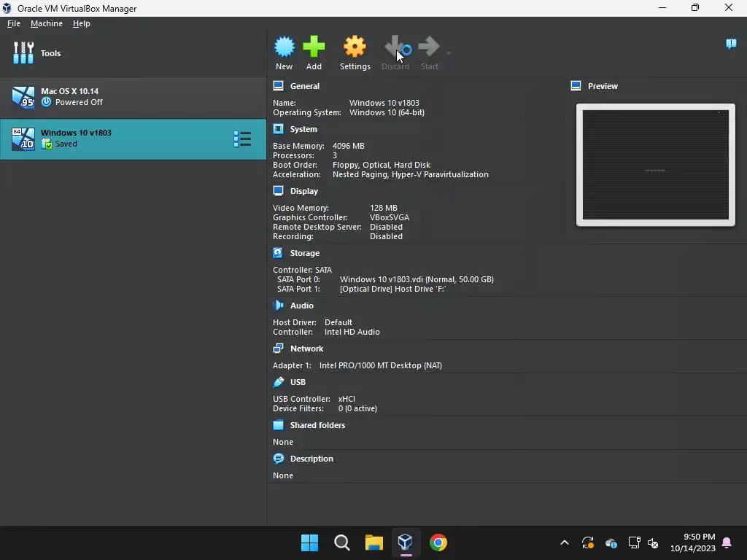Viewport: 747px width, 560px height.
Task: Open the clock showing 9:50 PM
Action: (x=693, y=542)
